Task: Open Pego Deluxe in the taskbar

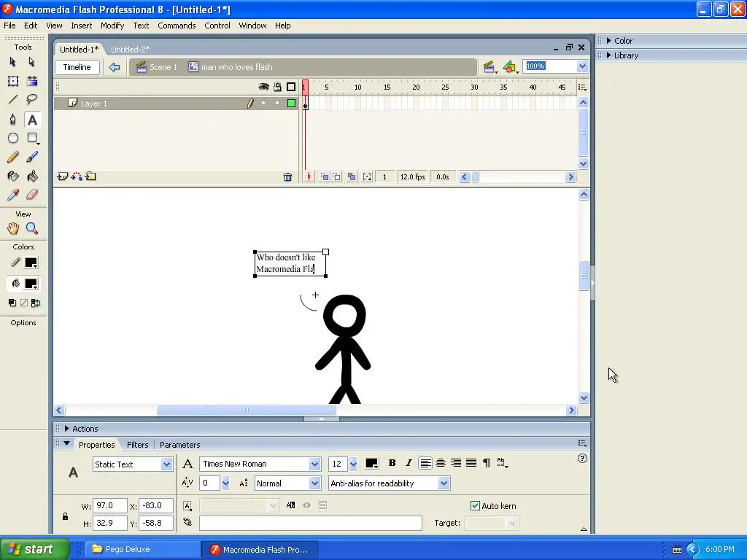Action: tap(143, 550)
